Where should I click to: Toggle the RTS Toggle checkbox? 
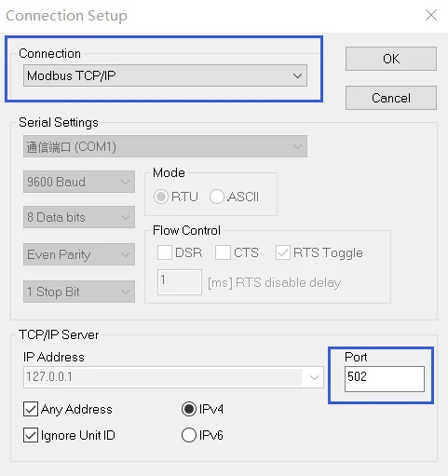(x=283, y=252)
